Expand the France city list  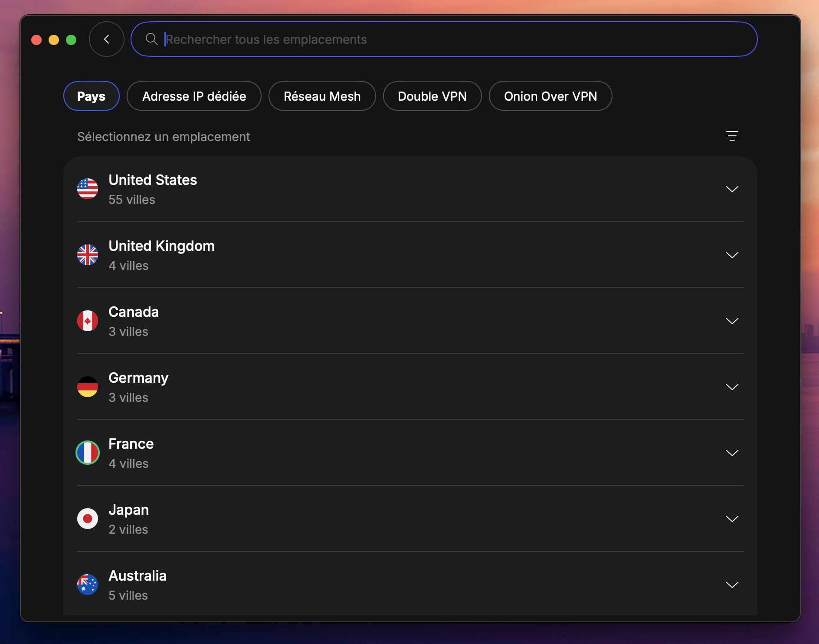(733, 453)
